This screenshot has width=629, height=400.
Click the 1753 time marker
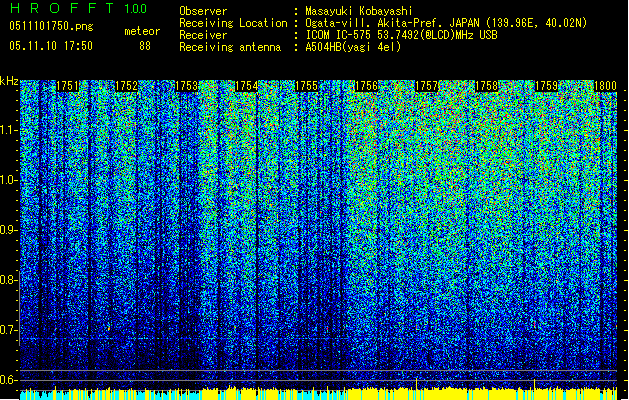click(187, 86)
